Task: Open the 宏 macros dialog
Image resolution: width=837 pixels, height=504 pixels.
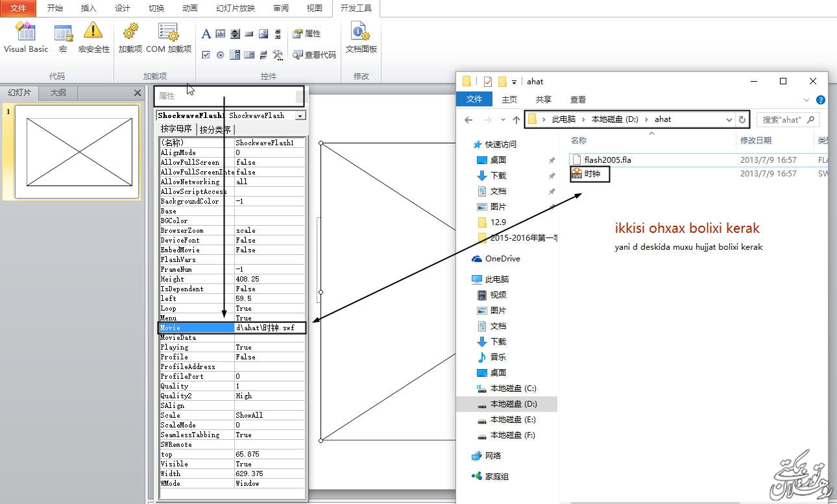Action: (x=63, y=38)
